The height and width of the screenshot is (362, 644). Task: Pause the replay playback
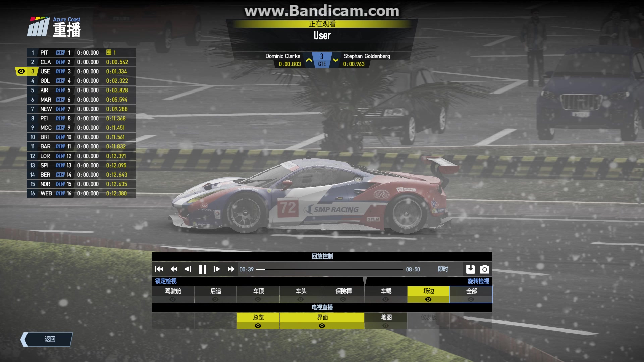(x=202, y=269)
